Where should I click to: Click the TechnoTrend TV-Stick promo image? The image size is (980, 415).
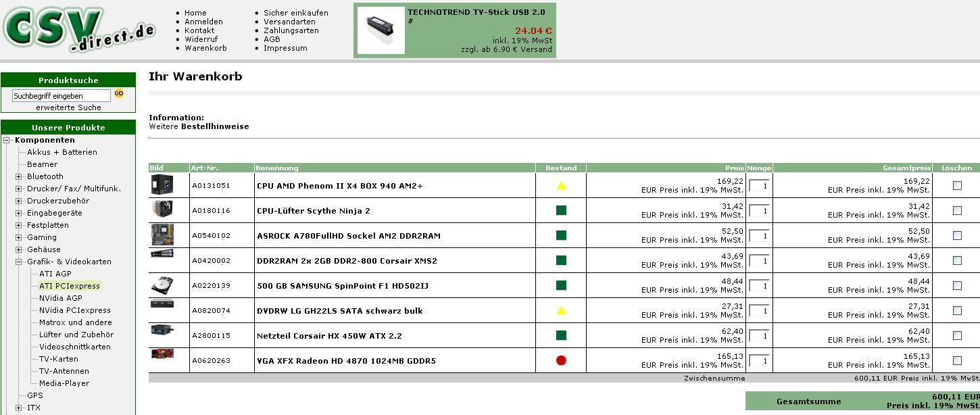point(381,30)
